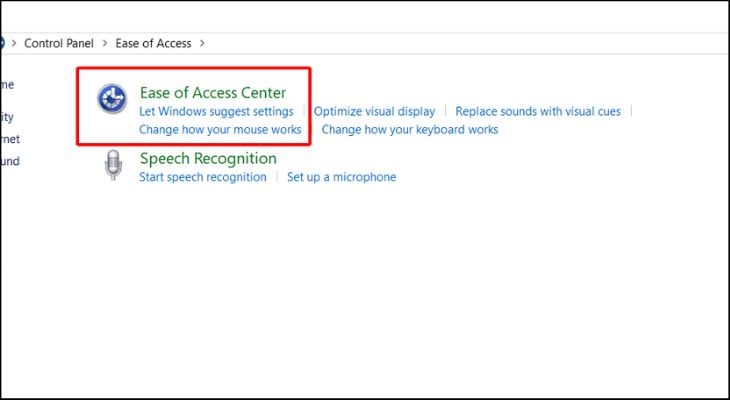Click the Speech Recognition microphone icon
The width and height of the screenshot is (730, 400).
tap(112, 165)
